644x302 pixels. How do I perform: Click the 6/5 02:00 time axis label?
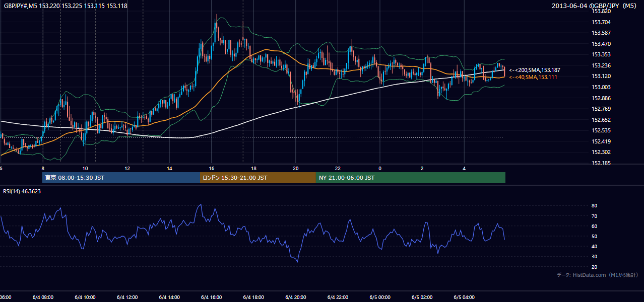pyautogui.click(x=422, y=297)
